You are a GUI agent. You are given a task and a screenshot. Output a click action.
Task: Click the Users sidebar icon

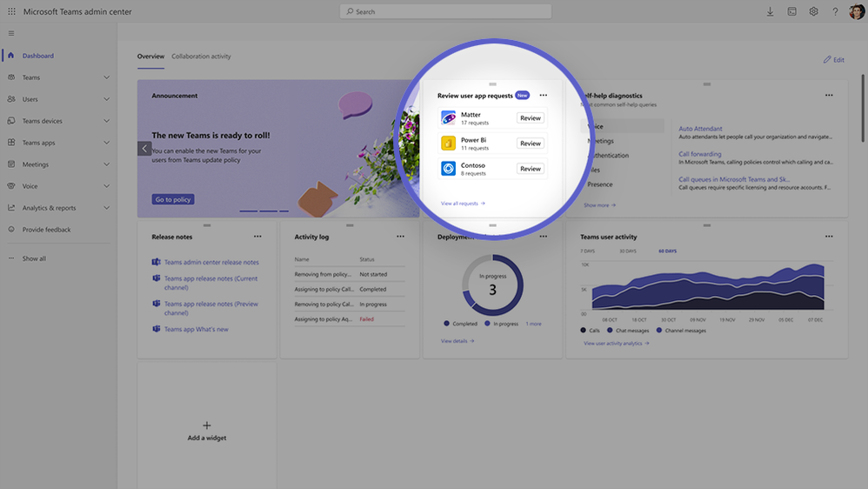[x=11, y=99]
